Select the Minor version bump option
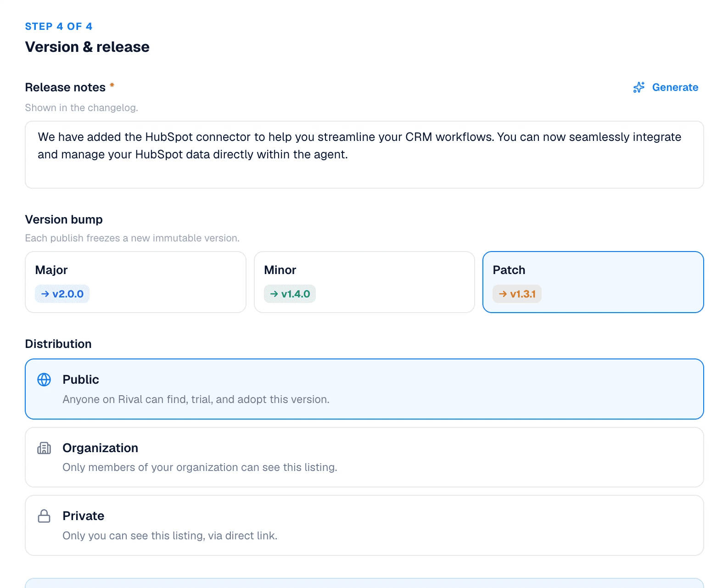The image size is (728, 588). [364, 282]
